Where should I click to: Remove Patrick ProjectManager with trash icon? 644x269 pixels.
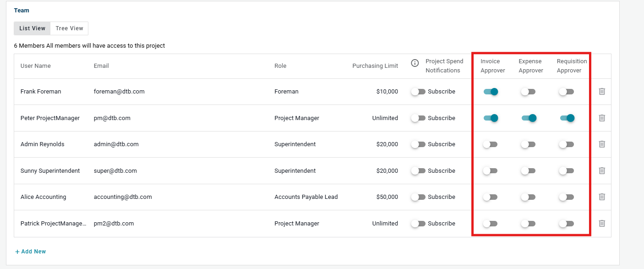[x=602, y=223]
